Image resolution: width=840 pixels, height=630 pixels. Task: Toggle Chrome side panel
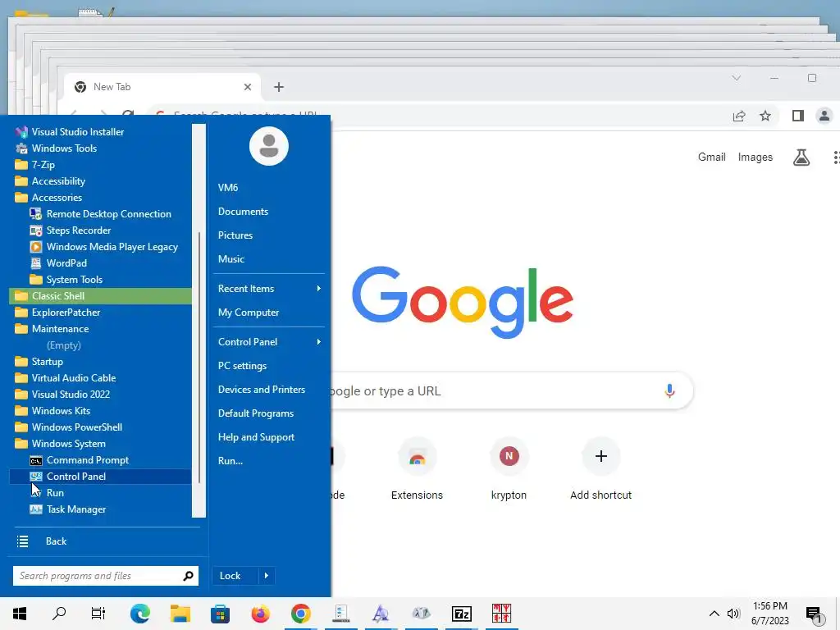coord(797,116)
